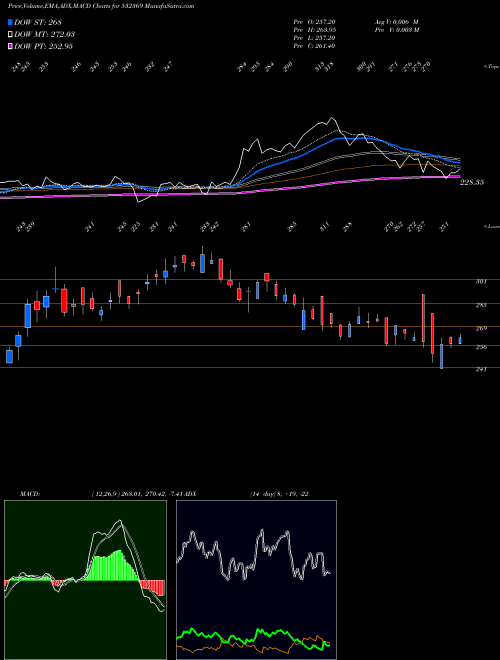Click the white DOW MT legend swatch
The height and width of the screenshot is (660, 500).
click(x=10, y=34)
